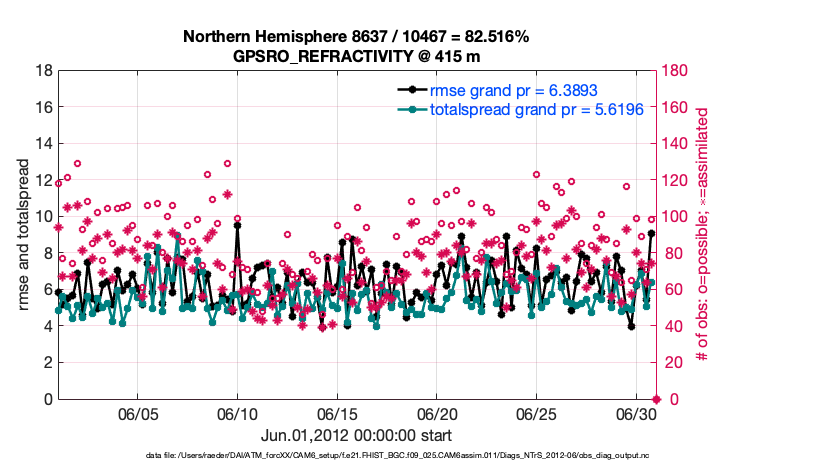Click the 'Jun.01,2012 00:00:00 start' axis label
Screen dimensions: 830x470
coord(356,436)
